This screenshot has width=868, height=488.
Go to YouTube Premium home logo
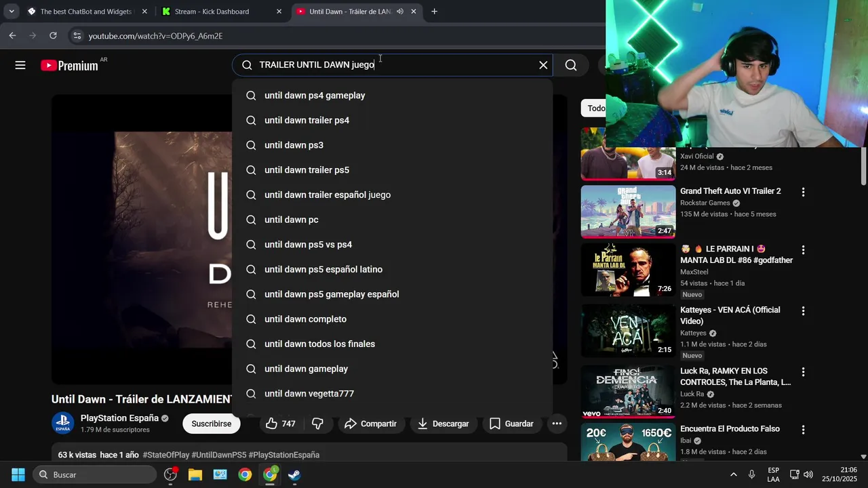pos(69,65)
